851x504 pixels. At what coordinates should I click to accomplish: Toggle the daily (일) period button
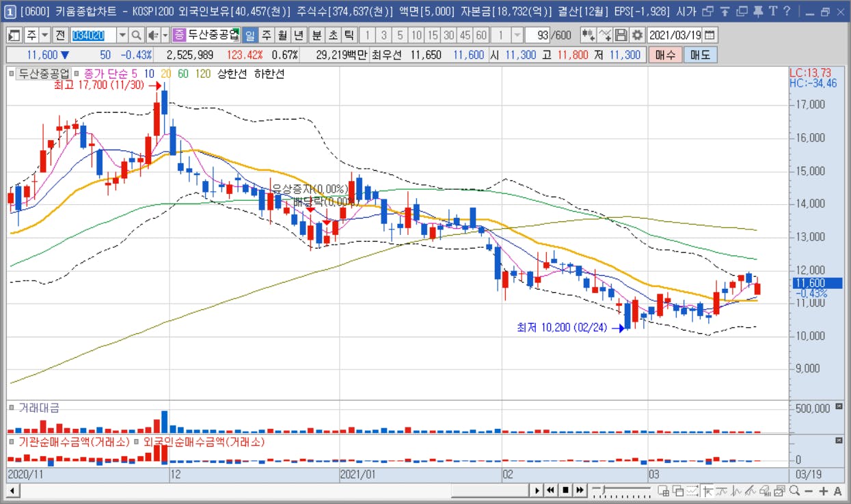[249, 35]
